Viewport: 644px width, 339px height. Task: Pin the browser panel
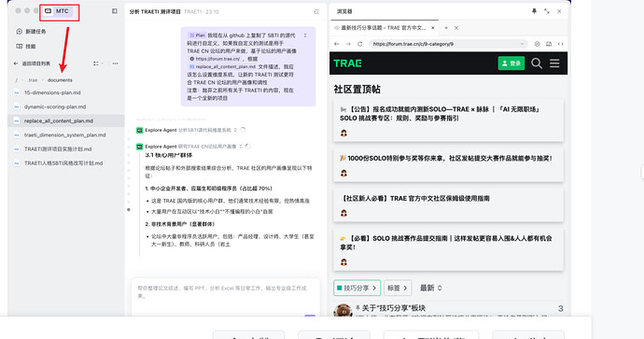coord(534,11)
